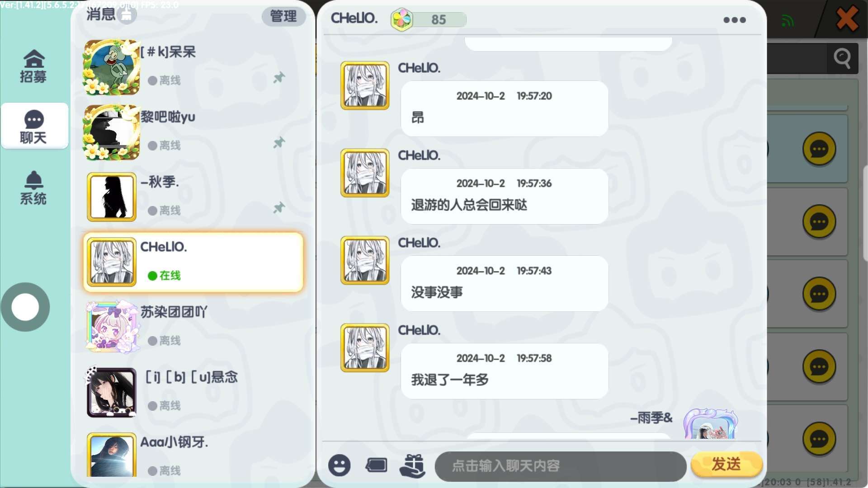Click the chat message input field
This screenshot has width=868, height=488.
click(561, 466)
